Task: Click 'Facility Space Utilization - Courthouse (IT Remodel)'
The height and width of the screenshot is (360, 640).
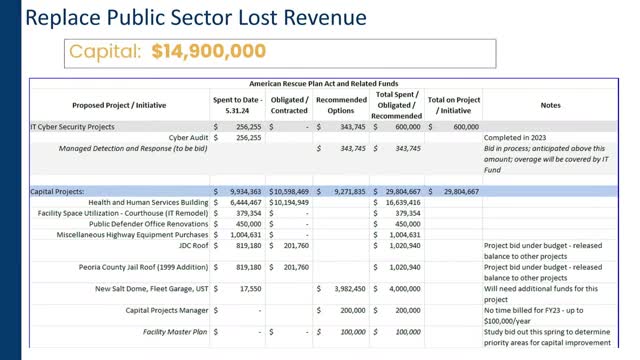Action: [x=123, y=213]
